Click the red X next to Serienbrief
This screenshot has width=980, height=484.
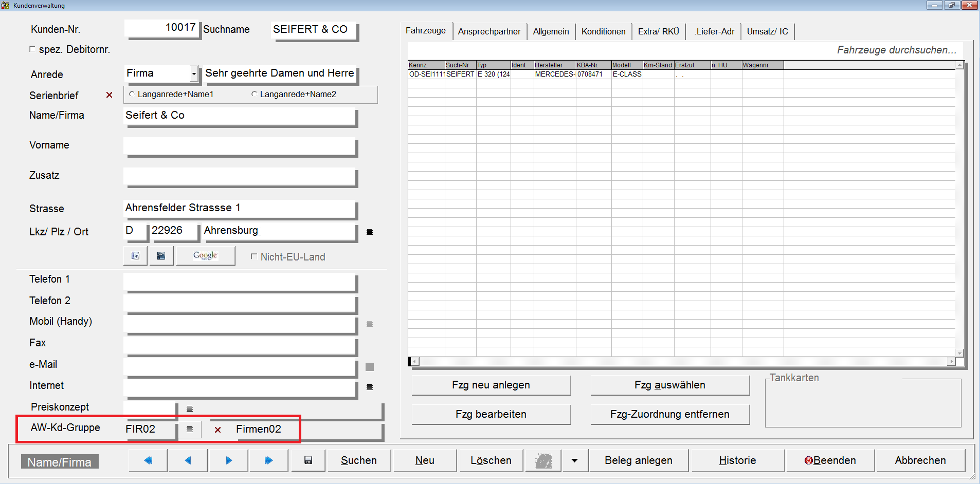(x=109, y=95)
